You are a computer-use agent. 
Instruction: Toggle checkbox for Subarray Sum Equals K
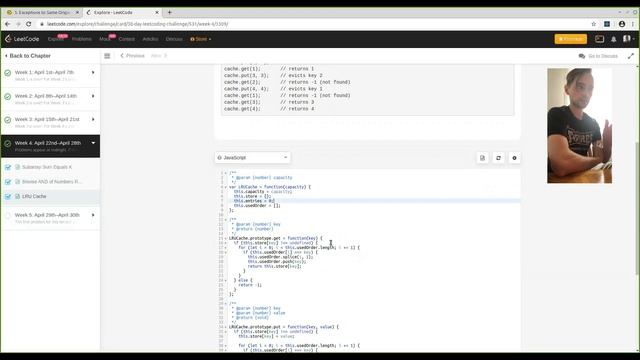8,167
